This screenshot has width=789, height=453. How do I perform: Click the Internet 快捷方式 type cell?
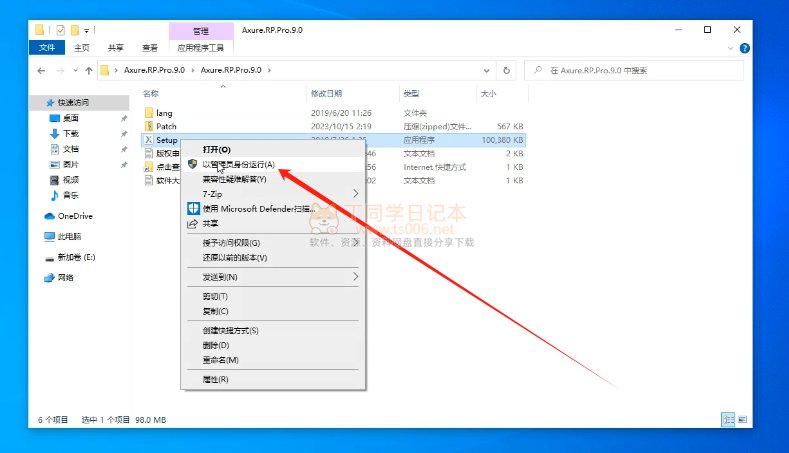pyautogui.click(x=435, y=167)
